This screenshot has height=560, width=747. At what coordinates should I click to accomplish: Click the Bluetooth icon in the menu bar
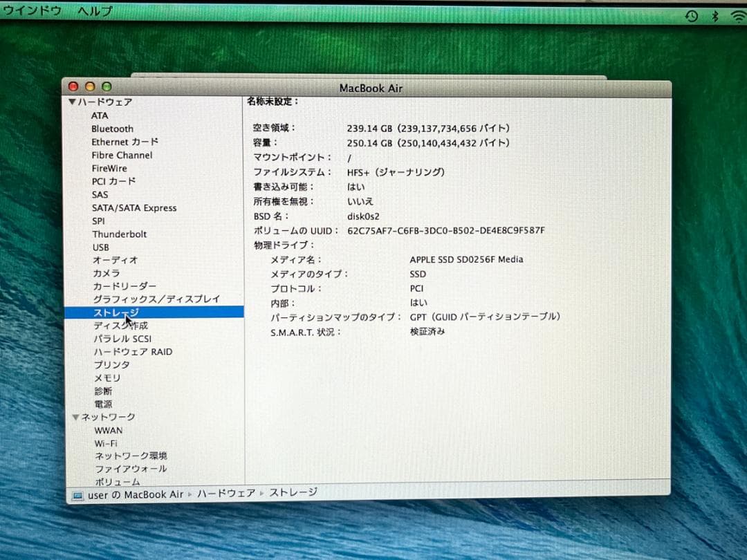point(714,15)
